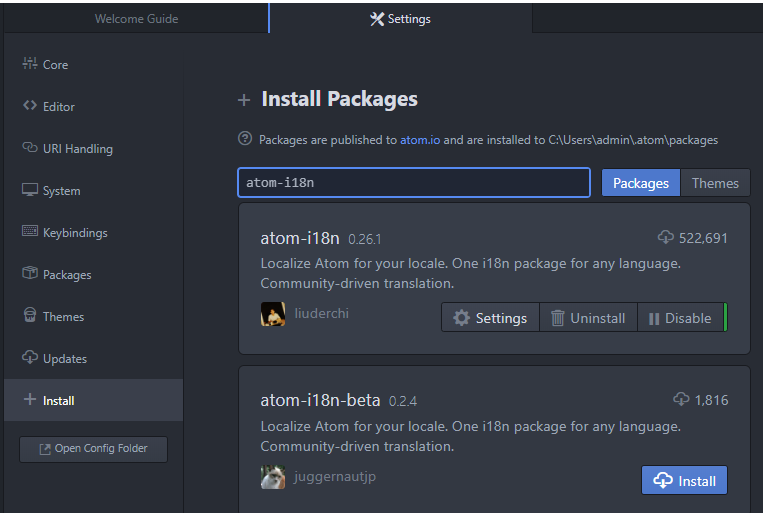Click the Packages box icon
The height and width of the screenshot is (513, 763).
tap(30, 273)
